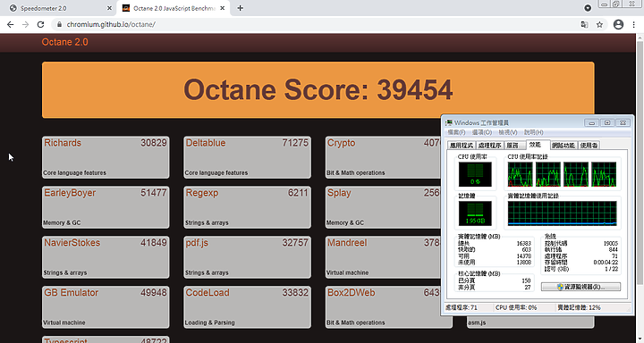Click the 可用 value 14378 in Task Manager

[523, 256]
